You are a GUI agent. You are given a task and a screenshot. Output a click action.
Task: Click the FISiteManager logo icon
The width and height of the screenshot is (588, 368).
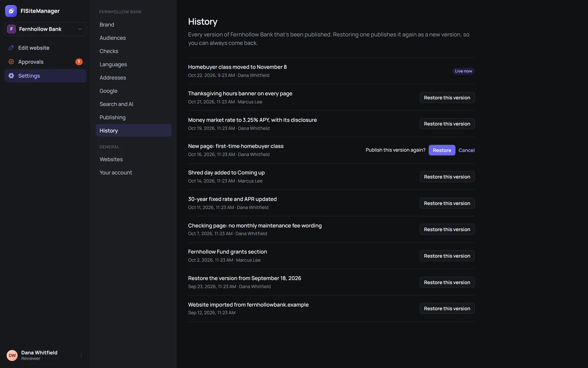point(11,11)
